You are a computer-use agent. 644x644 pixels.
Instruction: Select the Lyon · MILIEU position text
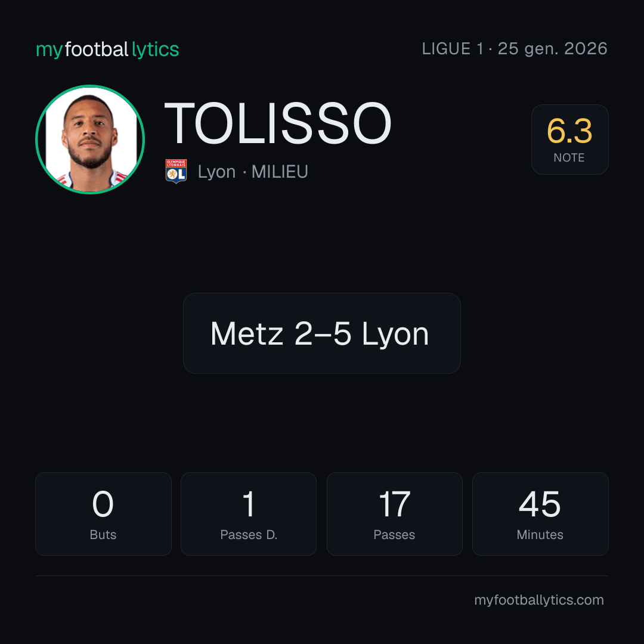pos(253,172)
